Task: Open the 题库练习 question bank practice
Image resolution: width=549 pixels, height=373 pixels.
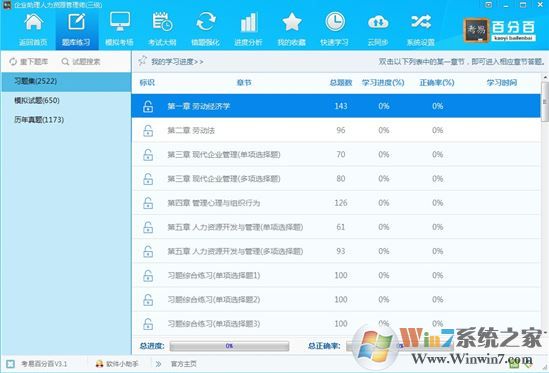Action: (x=76, y=30)
